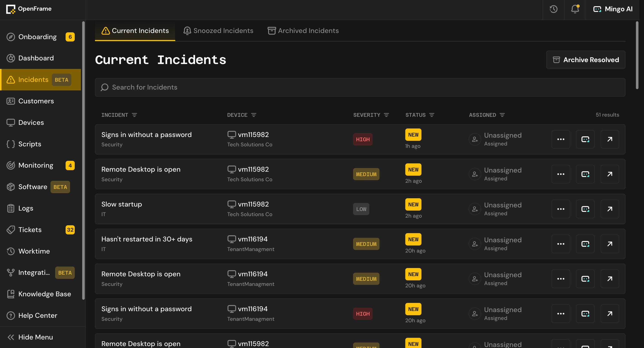Screen dimensions: 644x348
Task: Open the STATUS column filter
Action: coord(431,115)
